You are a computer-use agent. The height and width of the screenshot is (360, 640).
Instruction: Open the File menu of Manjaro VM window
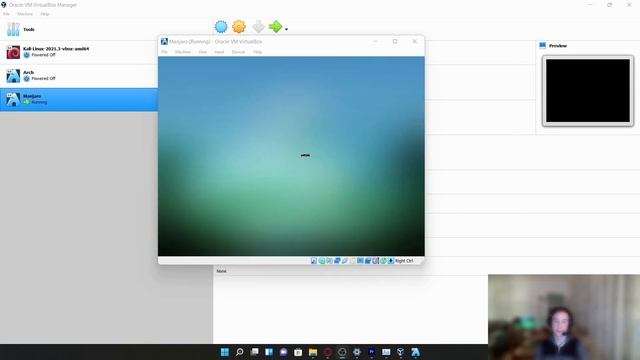tap(164, 52)
